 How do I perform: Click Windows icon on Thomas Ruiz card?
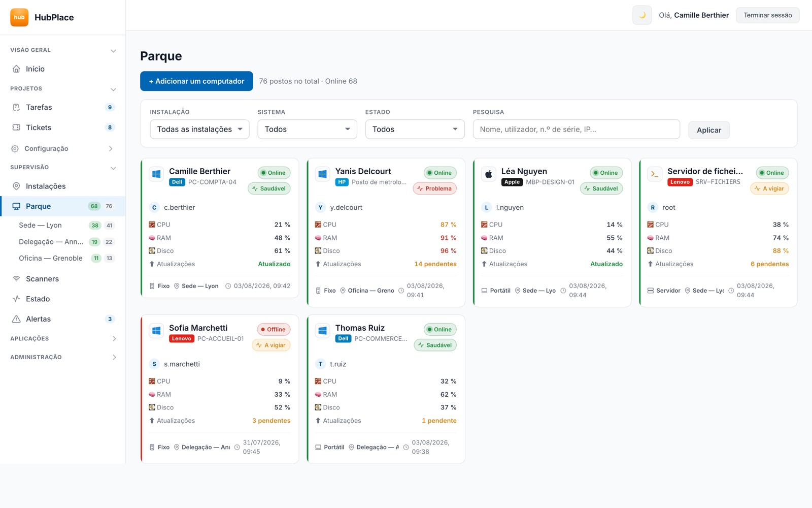(322, 331)
